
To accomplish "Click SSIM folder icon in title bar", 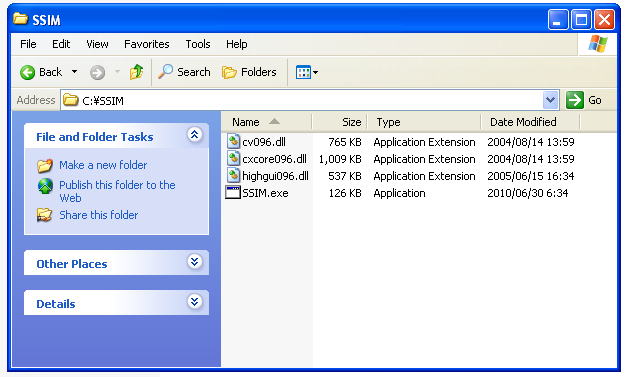I will point(20,19).
